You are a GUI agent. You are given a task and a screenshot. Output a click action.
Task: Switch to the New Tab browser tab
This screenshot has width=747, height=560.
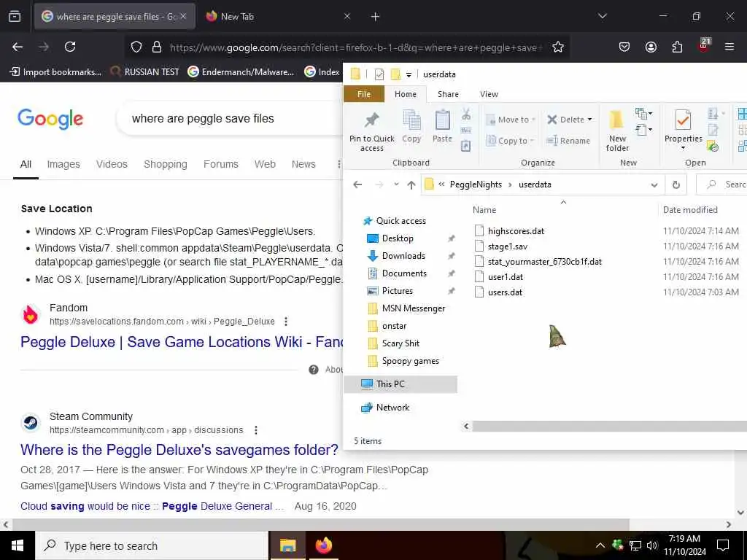(279, 17)
